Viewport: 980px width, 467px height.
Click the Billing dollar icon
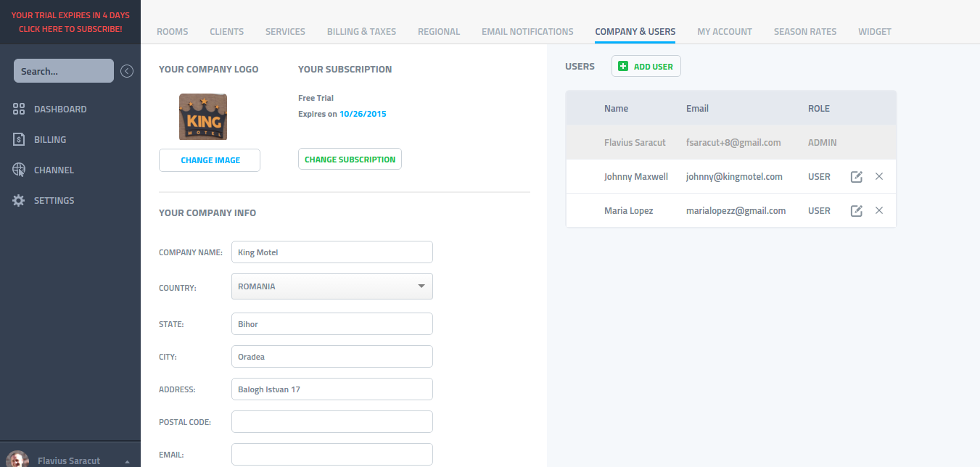(19, 140)
